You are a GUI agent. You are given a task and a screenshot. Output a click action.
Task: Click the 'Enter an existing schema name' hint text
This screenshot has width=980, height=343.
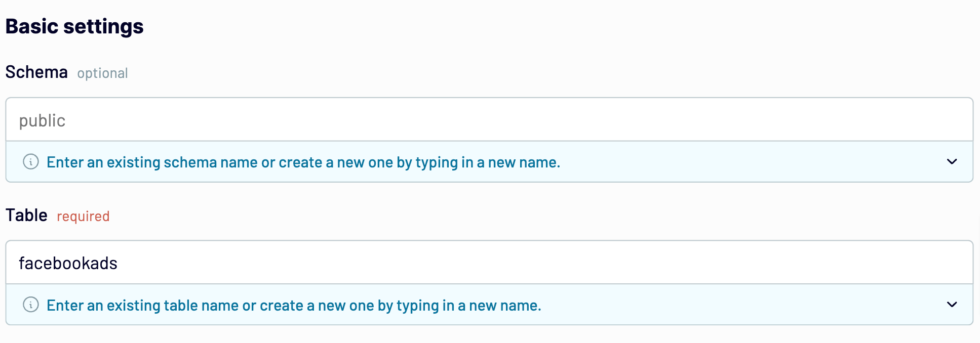coord(303,162)
